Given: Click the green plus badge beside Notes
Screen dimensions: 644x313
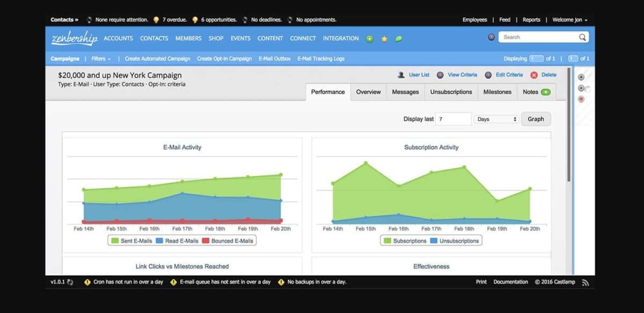Looking at the screenshot, I should tap(546, 92).
